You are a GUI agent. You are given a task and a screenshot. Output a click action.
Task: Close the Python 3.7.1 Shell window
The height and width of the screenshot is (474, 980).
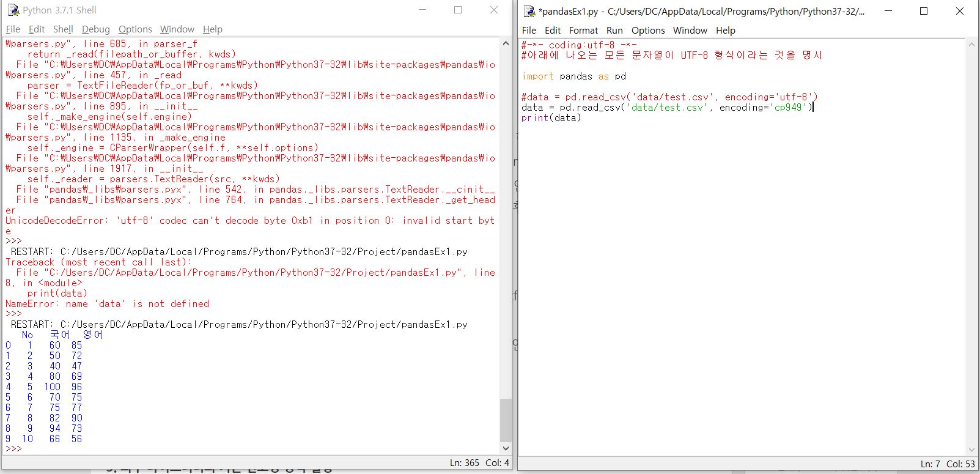494,10
